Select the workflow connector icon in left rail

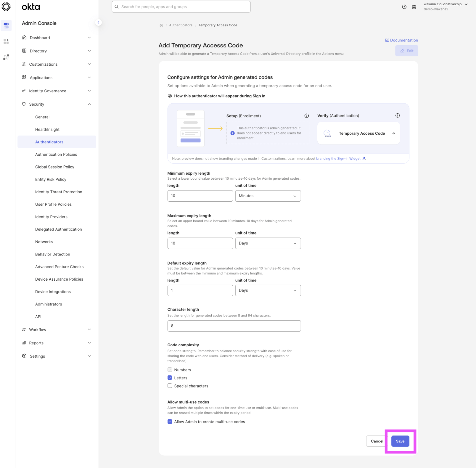click(6, 57)
